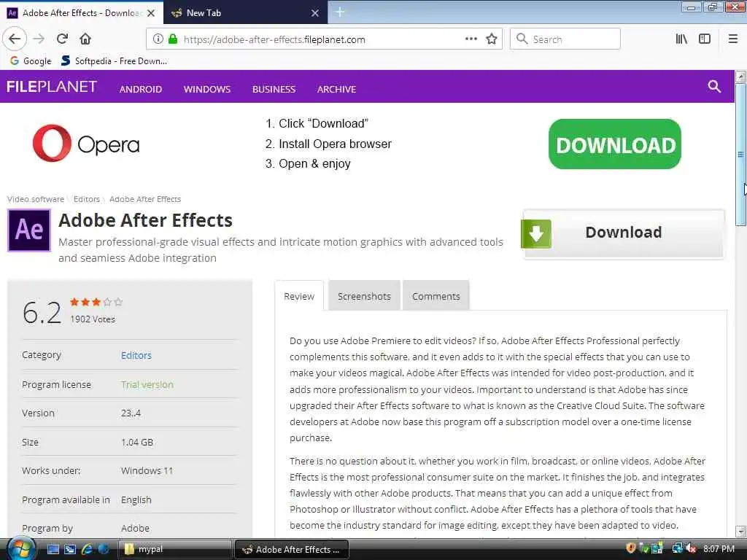Open the Editors category link
The image size is (747, 560).
pyautogui.click(x=136, y=355)
